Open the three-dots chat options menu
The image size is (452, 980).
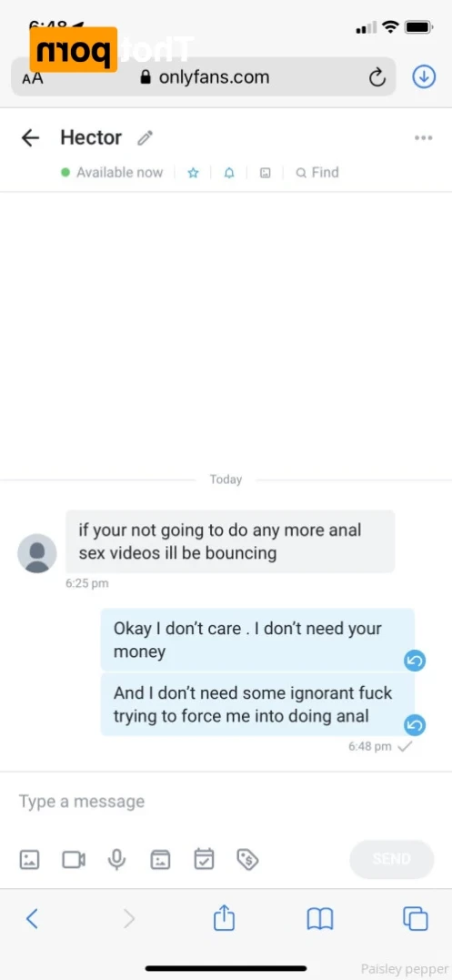(423, 138)
